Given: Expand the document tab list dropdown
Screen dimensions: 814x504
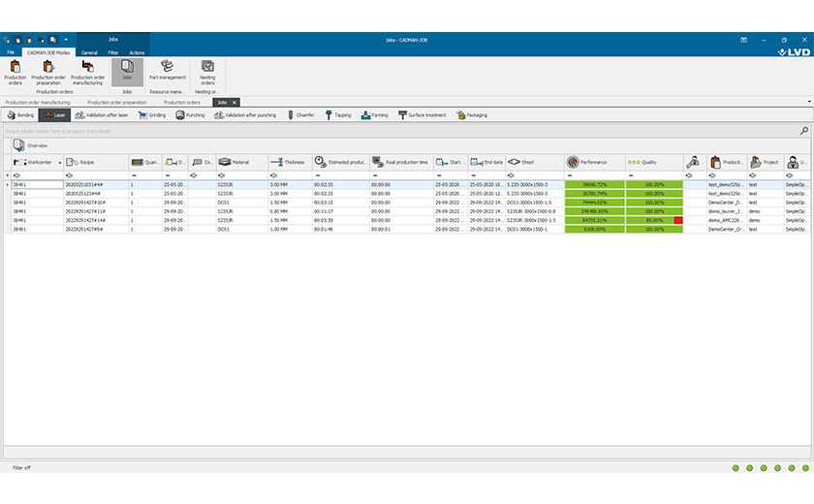Looking at the screenshot, I should (x=809, y=102).
